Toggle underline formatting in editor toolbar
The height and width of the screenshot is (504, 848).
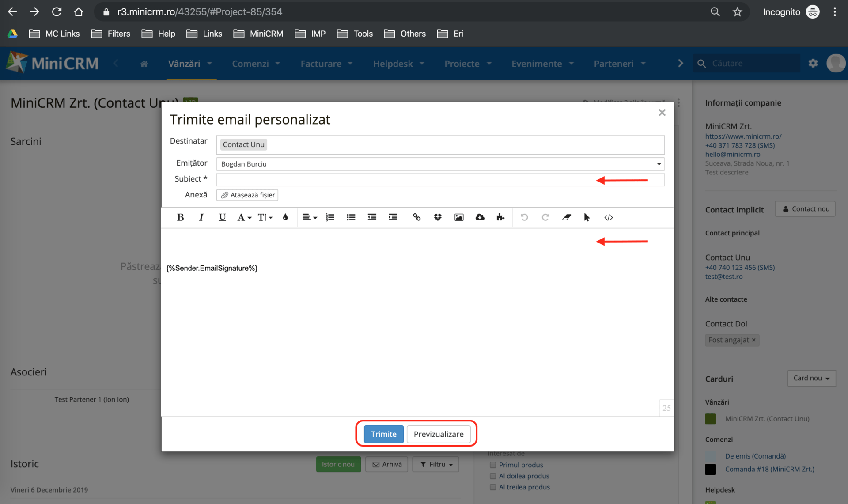[x=222, y=217]
